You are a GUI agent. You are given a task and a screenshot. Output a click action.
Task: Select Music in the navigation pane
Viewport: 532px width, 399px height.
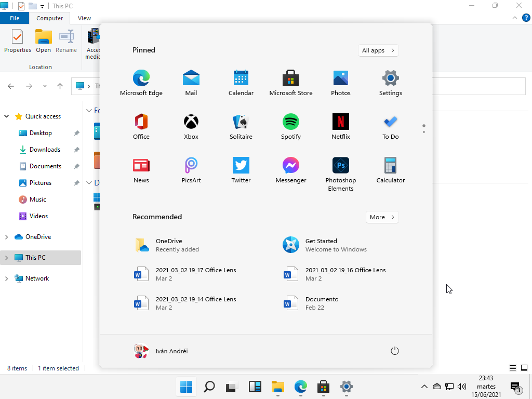(37, 199)
